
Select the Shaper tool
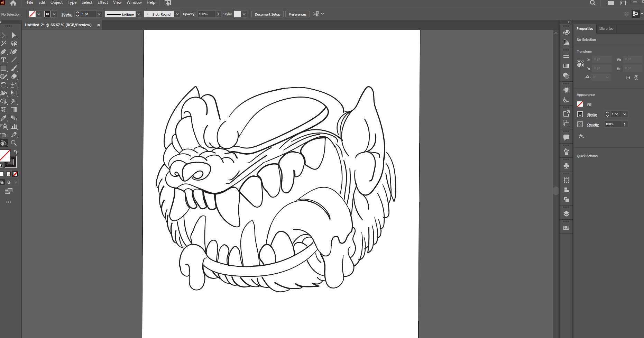(3, 77)
